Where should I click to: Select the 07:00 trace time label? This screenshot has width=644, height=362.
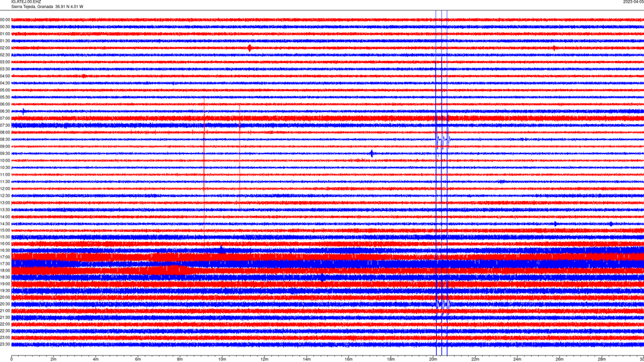5,118
